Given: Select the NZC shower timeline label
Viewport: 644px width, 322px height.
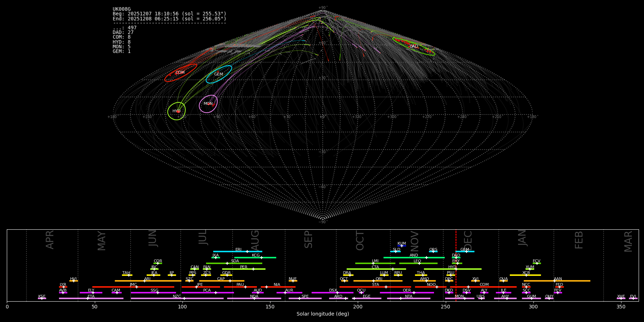Looking at the screenshot, I should (177, 297).
